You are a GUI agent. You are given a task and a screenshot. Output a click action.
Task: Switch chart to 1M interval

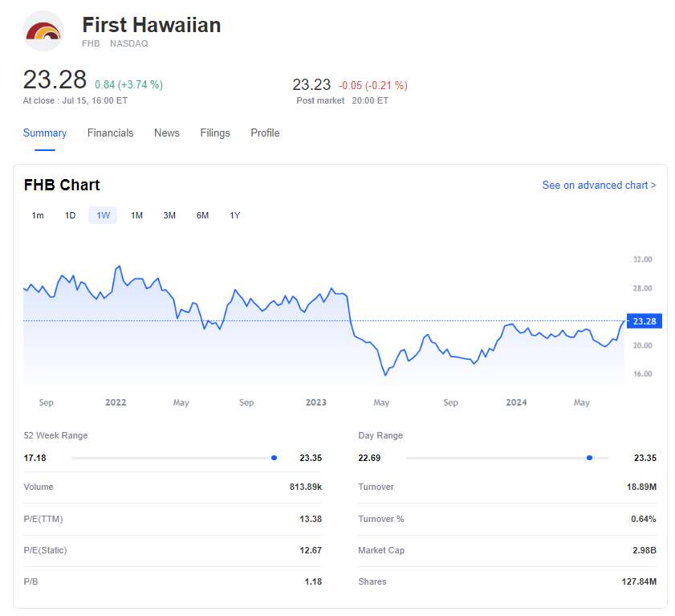pyautogui.click(x=136, y=215)
